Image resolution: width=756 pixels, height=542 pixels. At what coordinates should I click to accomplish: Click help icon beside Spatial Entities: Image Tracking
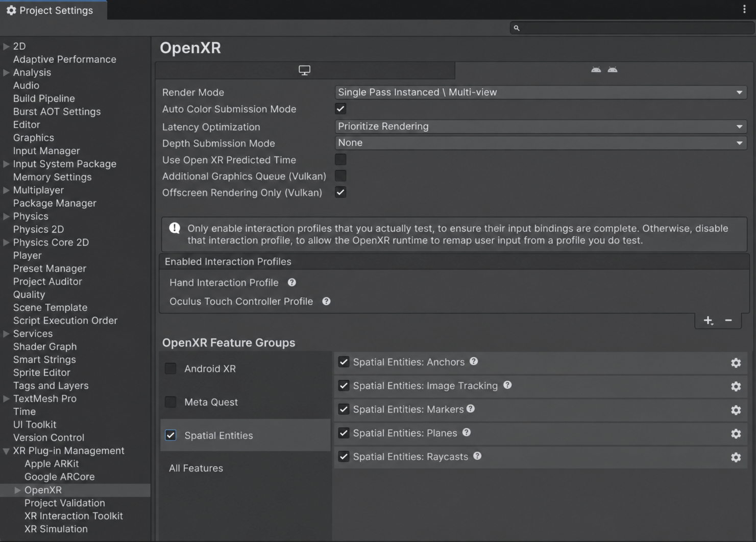click(507, 385)
